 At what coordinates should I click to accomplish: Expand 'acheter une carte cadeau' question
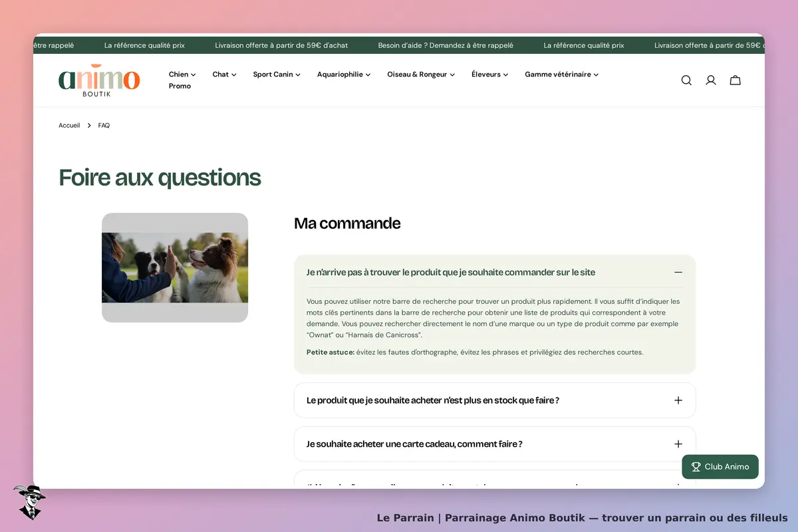click(x=495, y=444)
